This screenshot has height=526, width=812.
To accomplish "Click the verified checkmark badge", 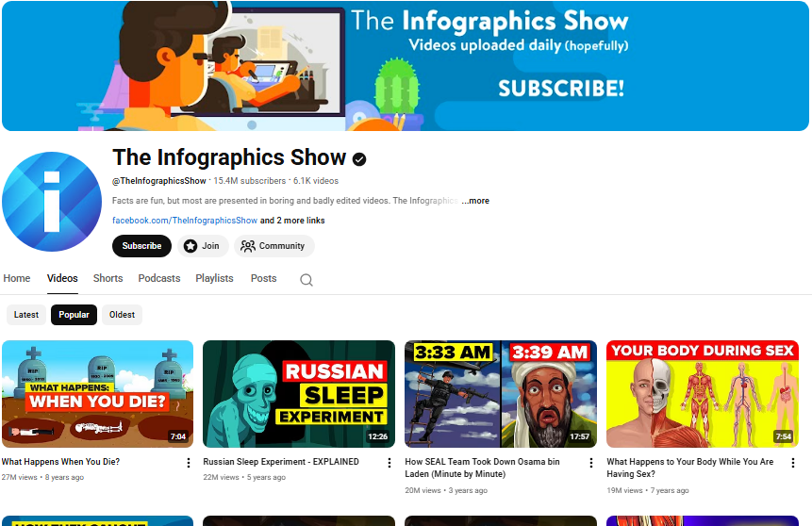I will (359, 159).
